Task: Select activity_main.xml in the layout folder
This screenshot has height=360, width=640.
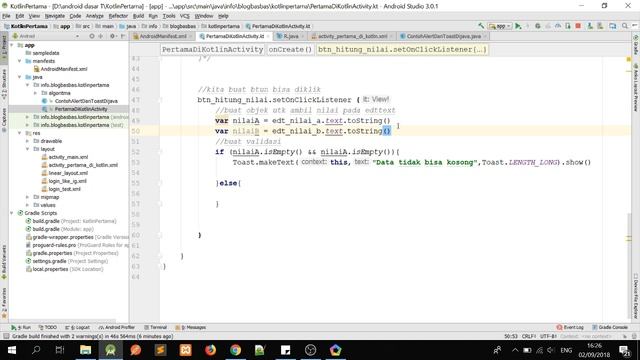Action: pyautogui.click(x=68, y=157)
